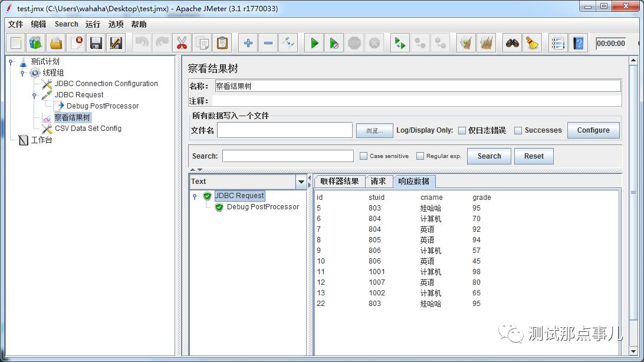
Task: Click the Reset search brush icon
Action: click(533, 43)
